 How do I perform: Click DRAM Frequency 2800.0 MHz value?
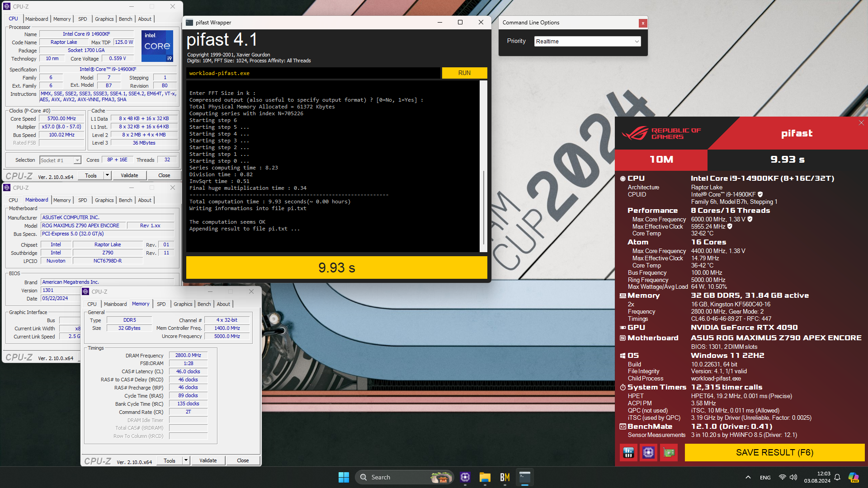point(188,356)
